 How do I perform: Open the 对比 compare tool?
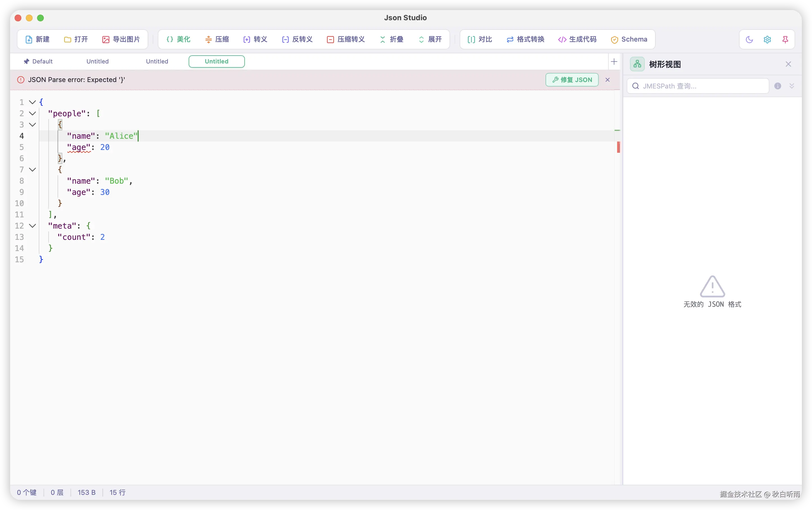point(480,40)
